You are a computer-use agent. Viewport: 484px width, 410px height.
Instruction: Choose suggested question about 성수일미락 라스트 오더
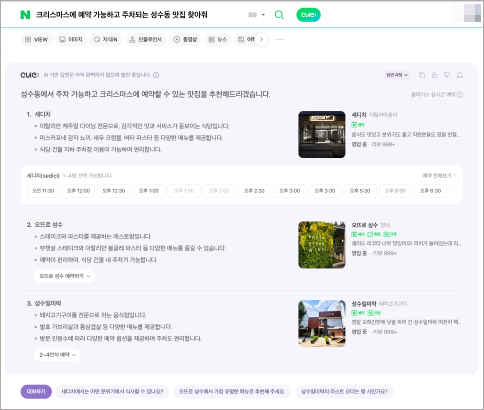344,391
